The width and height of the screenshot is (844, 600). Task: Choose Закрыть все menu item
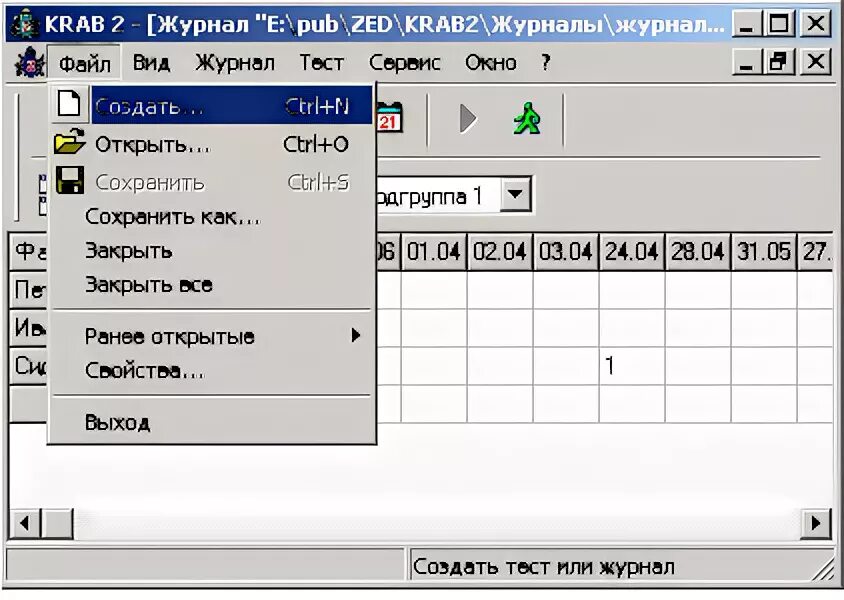212,285
